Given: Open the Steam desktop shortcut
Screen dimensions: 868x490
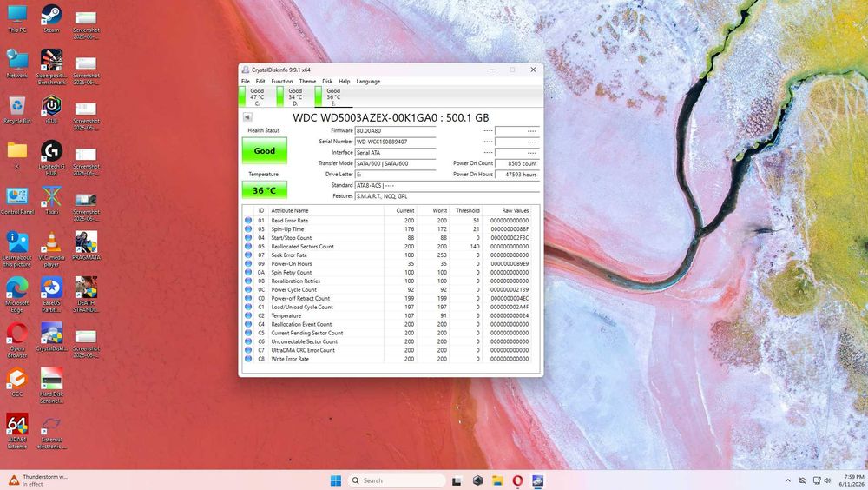Looking at the screenshot, I should [x=51, y=19].
